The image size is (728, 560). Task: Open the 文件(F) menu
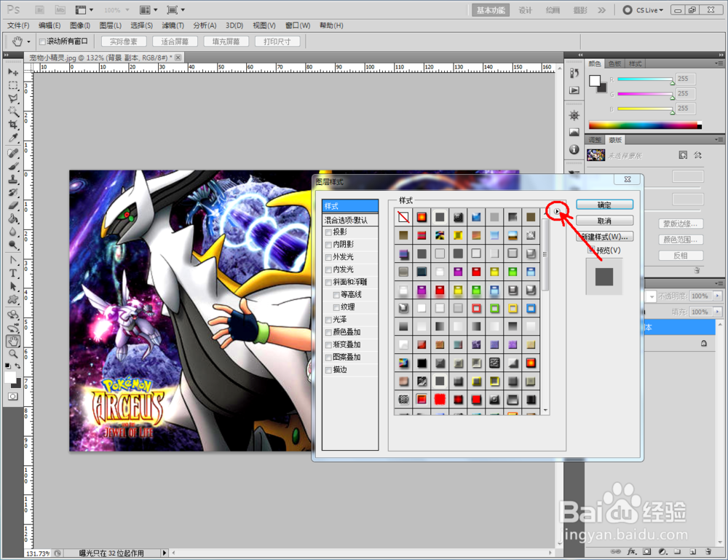click(x=18, y=25)
